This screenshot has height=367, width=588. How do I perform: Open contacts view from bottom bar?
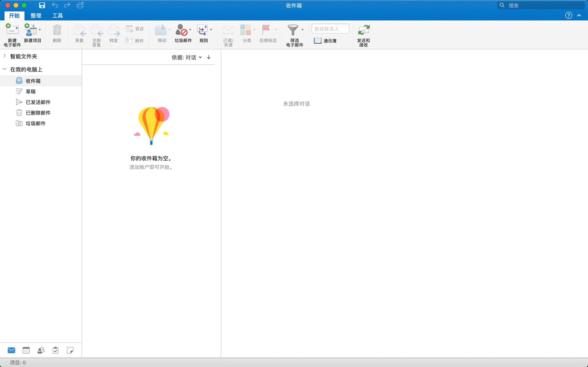pos(41,350)
